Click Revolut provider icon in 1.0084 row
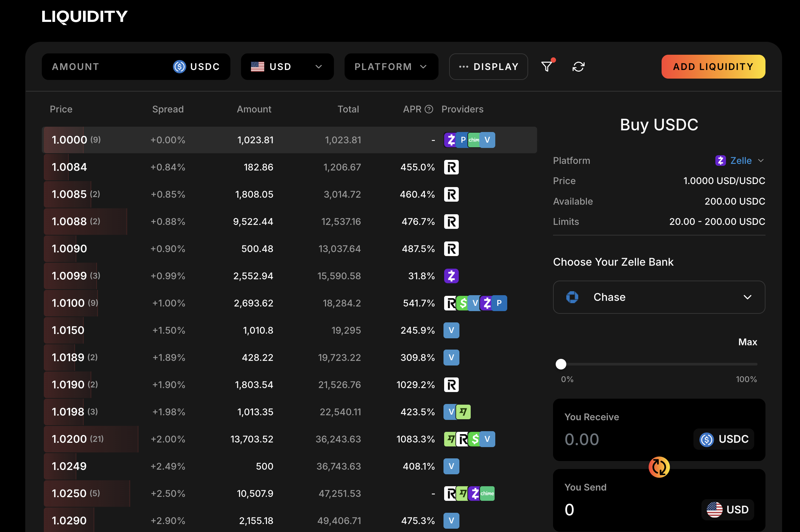This screenshot has width=800, height=532. pyautogui.click(x=451, y=167)
